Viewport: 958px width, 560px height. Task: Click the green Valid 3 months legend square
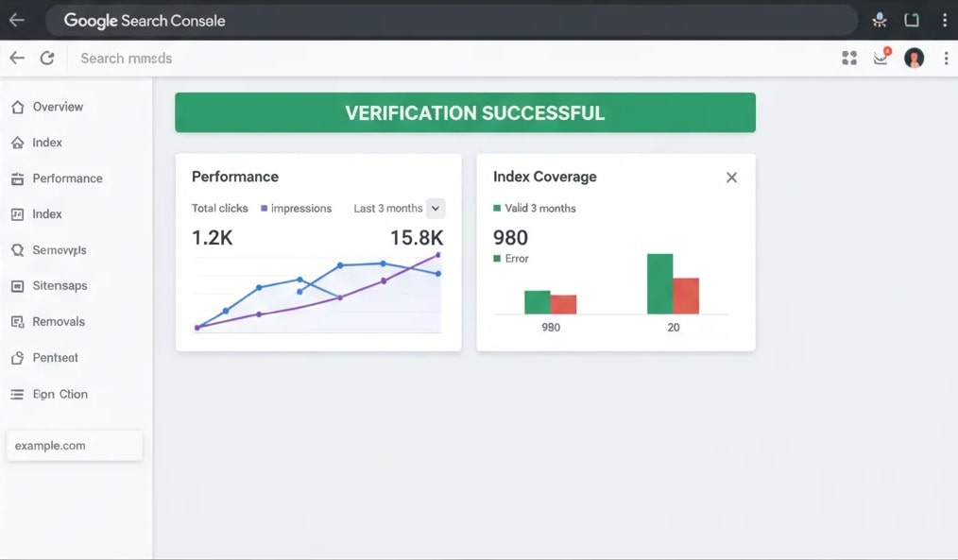click(497, 209)
